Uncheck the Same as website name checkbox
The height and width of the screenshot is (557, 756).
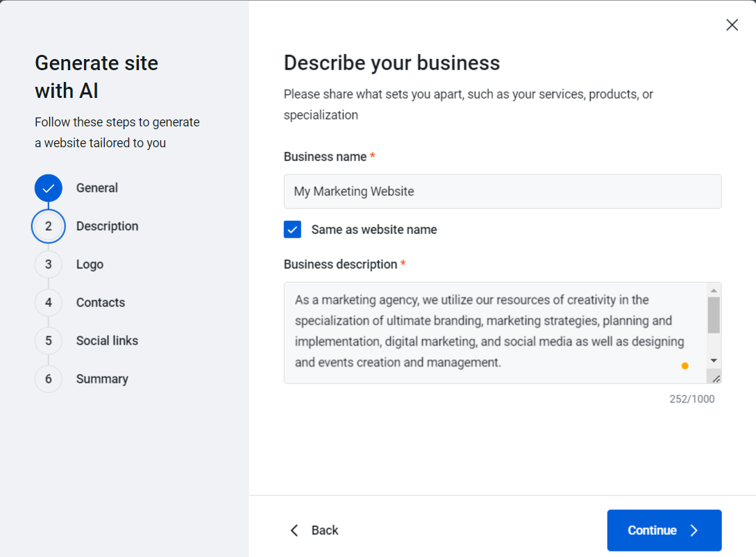(x=292, y=230)
